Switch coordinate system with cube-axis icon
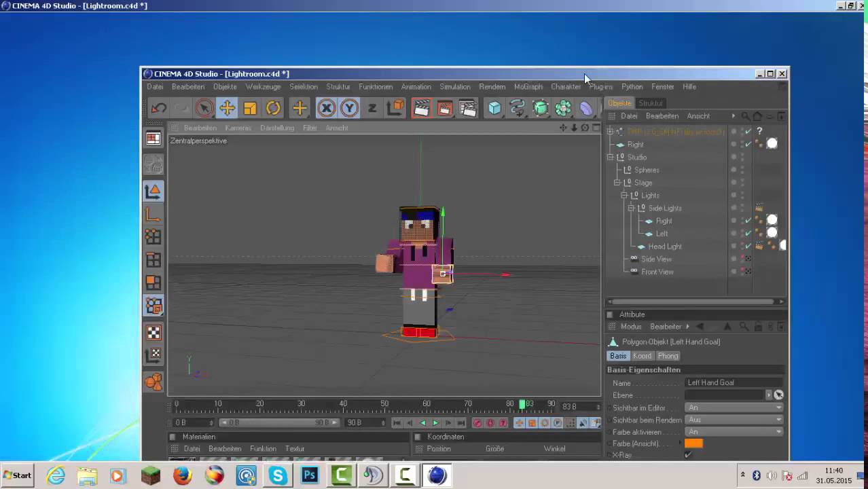868x489 pixels. point(395,108)
